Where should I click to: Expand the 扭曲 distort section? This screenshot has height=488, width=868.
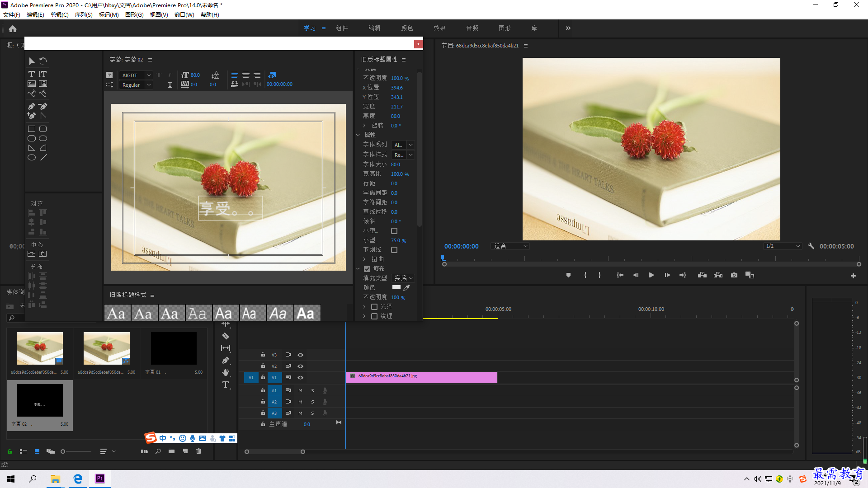(x=364, y=259)
